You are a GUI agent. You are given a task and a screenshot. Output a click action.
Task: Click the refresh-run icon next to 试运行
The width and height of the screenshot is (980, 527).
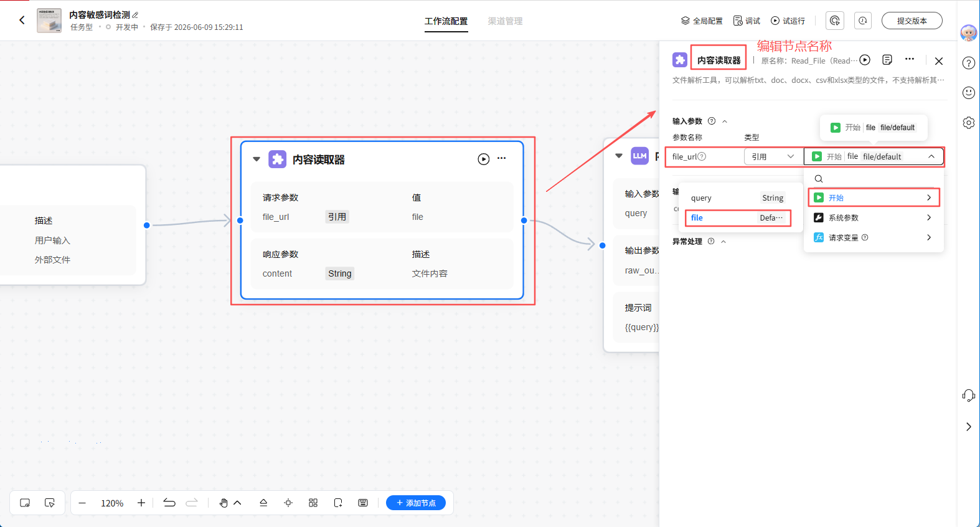835,21
